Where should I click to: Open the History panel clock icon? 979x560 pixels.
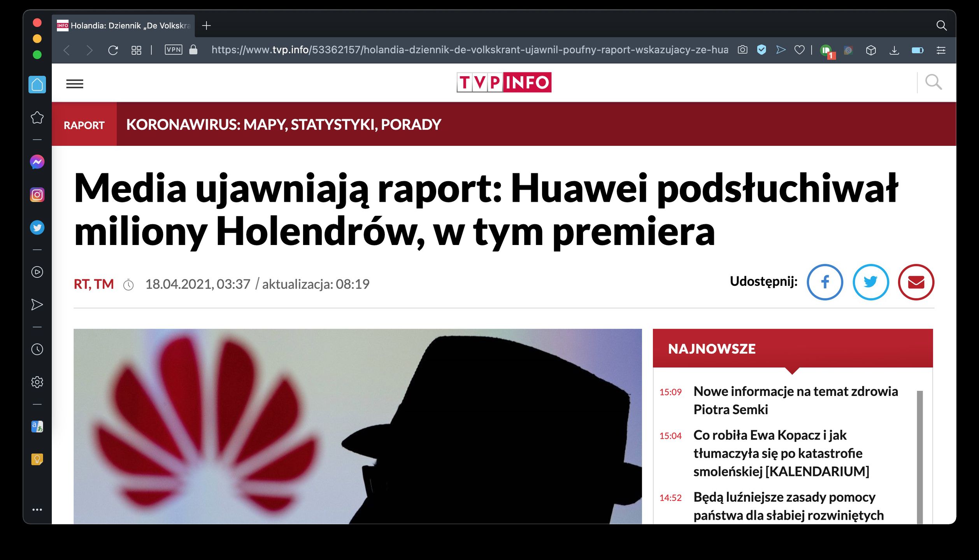37,349
